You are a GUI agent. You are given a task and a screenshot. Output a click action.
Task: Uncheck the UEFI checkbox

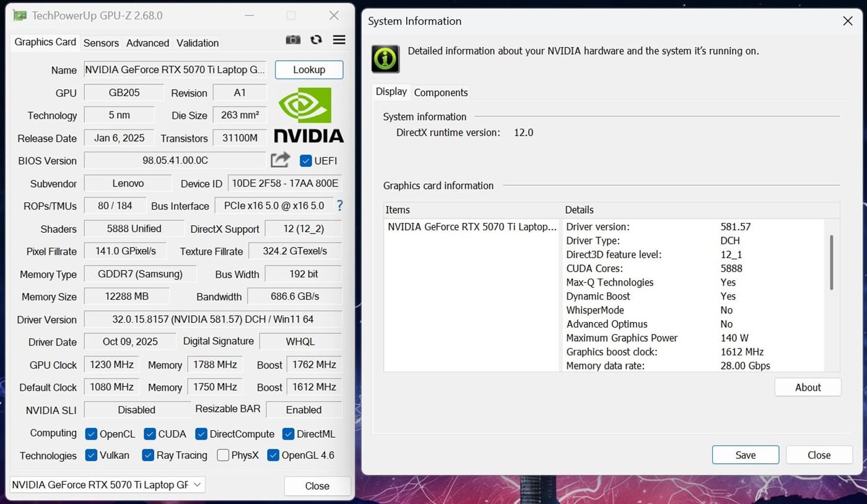pos(305,160)
